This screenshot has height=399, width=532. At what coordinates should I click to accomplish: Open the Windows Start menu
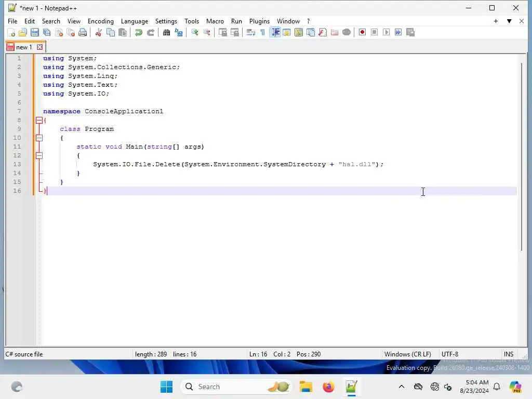166,387
